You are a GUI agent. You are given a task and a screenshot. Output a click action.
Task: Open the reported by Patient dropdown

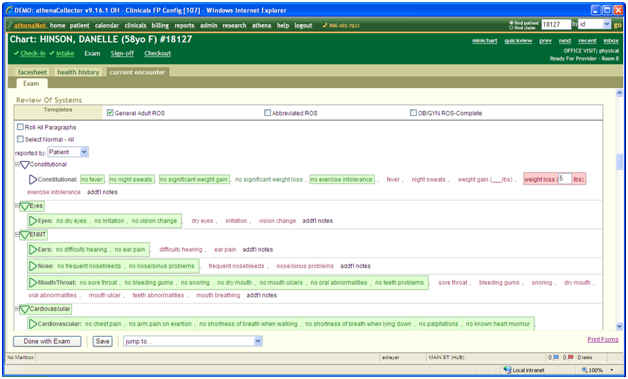pyautogui.click(x=68, y=152)
